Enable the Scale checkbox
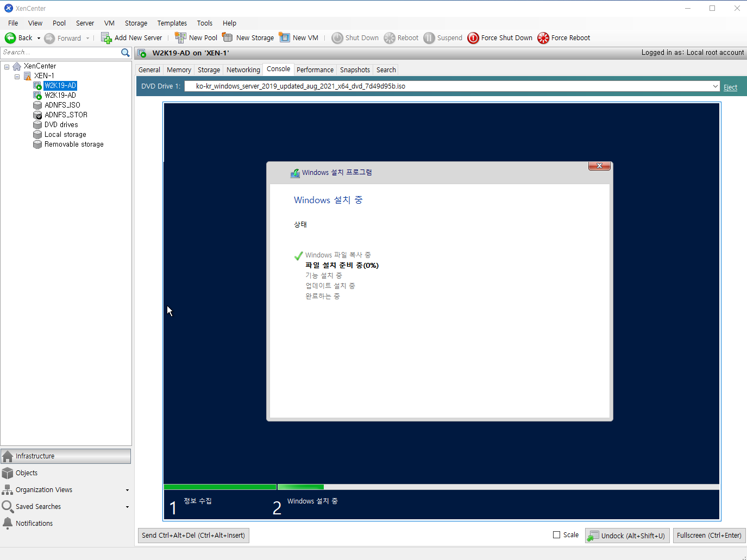Viewport: 747px width, 560px height. (x=556, y=535)
